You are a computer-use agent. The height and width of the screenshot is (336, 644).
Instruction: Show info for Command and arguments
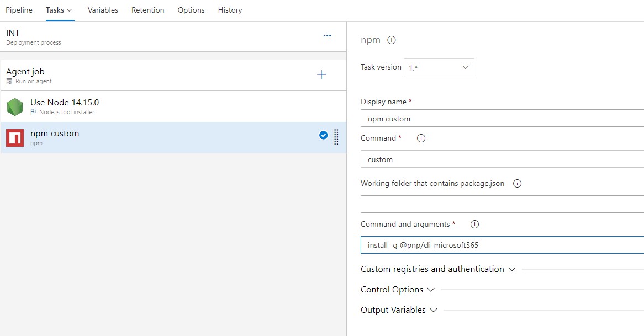(474, 225)
